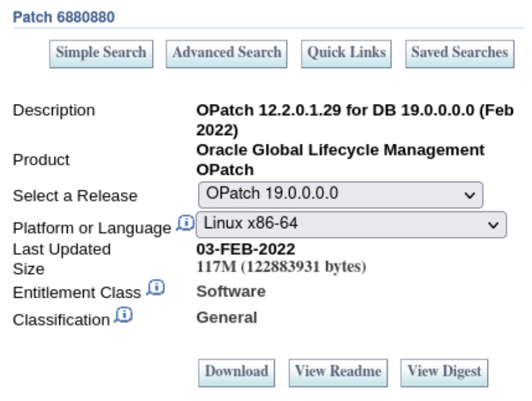
Task: Click the Last Updated label
Action: [61, 249]
